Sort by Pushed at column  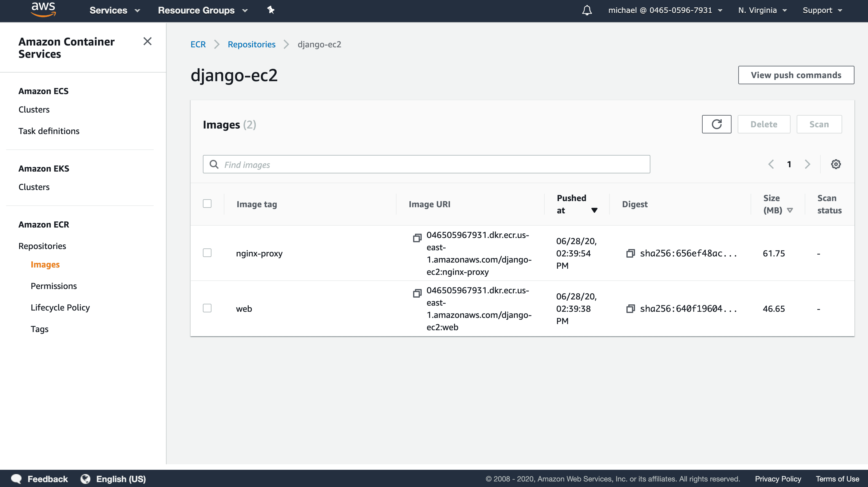tap(577, 204)
